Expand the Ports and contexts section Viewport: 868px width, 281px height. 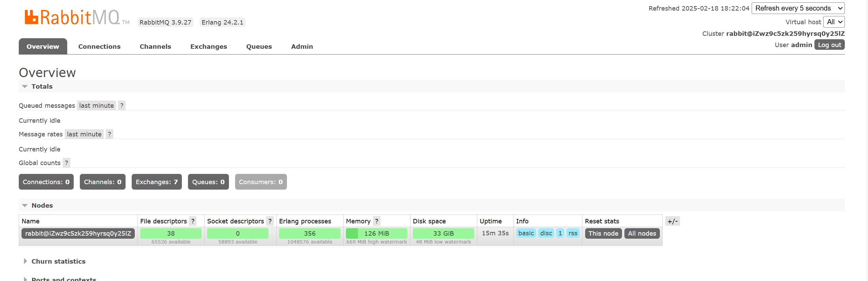[60, 279]
